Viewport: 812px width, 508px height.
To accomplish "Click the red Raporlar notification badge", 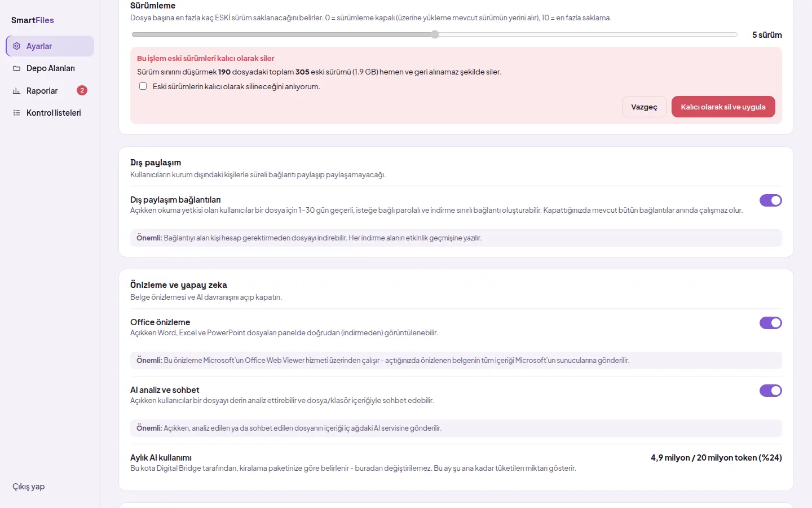I will pos(82,90).
